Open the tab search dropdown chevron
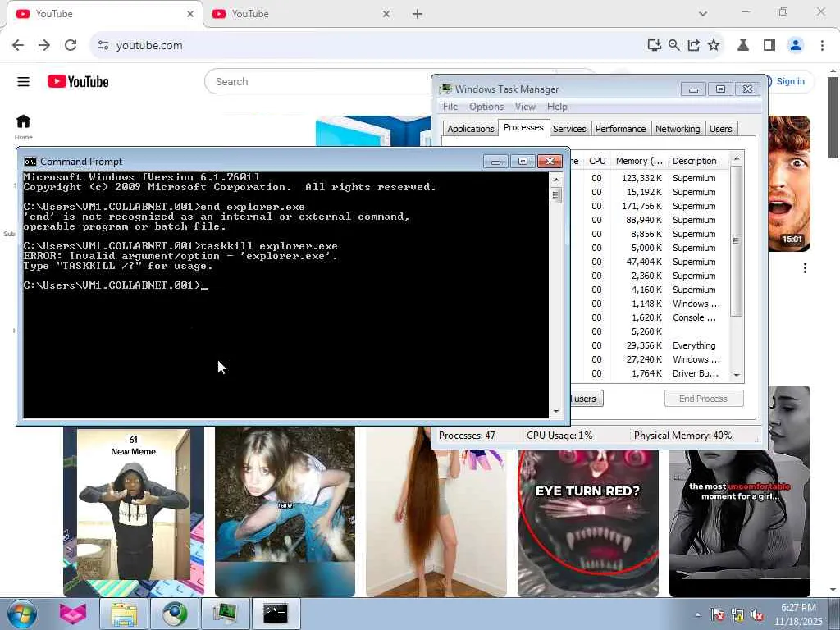The width and height of the screenshot is (840, 630). tap(703, 14)
